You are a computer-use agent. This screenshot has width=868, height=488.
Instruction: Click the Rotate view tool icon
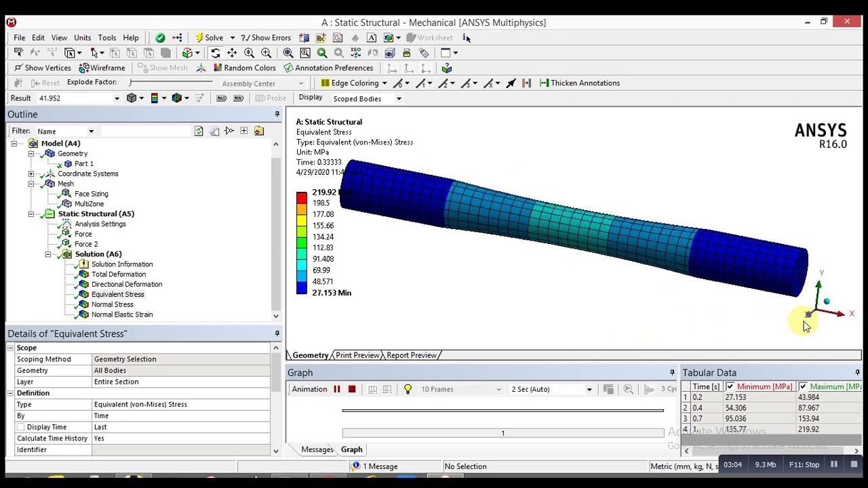(216, 53)
